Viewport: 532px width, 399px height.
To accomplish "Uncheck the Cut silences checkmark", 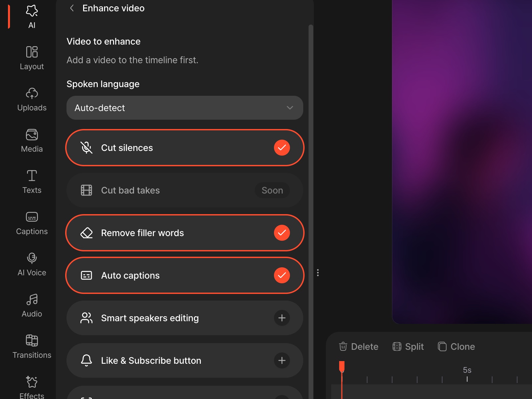I will [x=282, y=148].
